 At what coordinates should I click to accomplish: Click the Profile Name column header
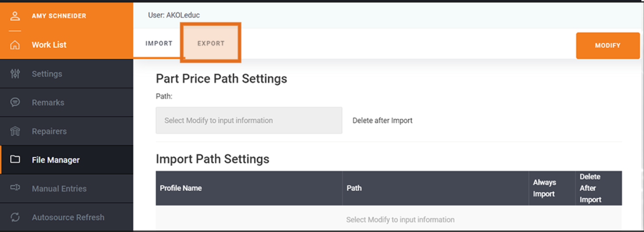point(181,188)
